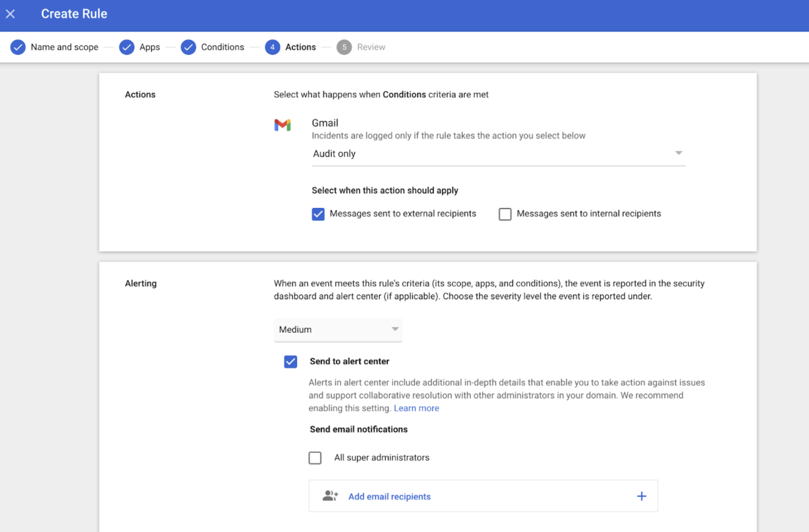
Task: Expand the severity level Medium dropdown
Action: point(337,329)
